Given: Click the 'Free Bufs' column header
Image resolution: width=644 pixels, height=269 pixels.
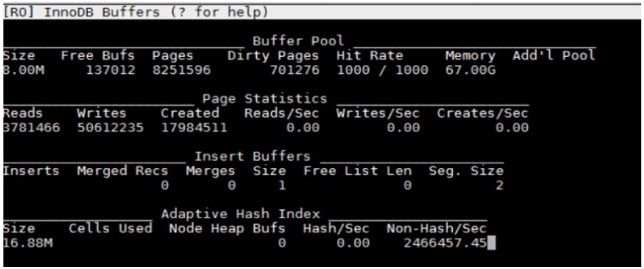Looking at the screenshot, I should click(x=98, y=56).
